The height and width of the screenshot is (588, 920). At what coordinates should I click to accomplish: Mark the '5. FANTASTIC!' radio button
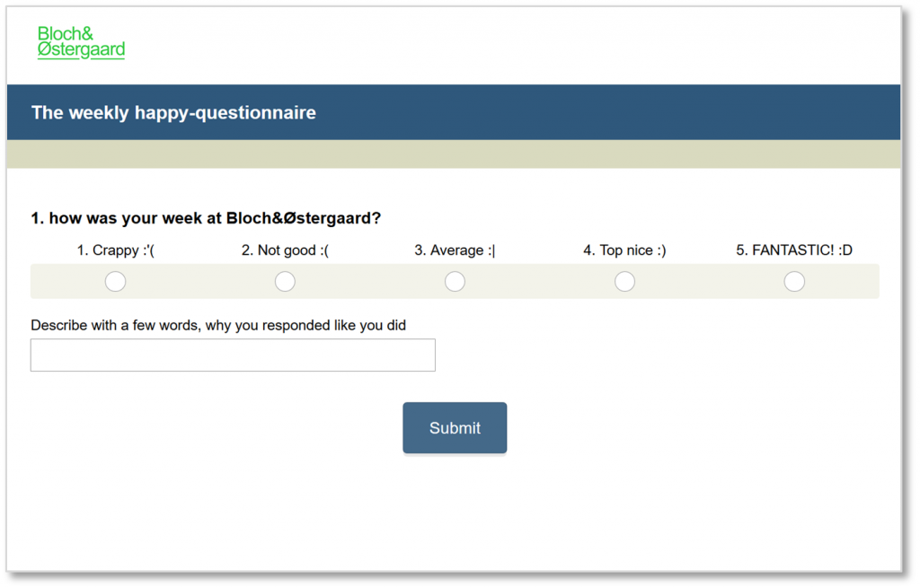pyautogui.click(x=794, y=281)
